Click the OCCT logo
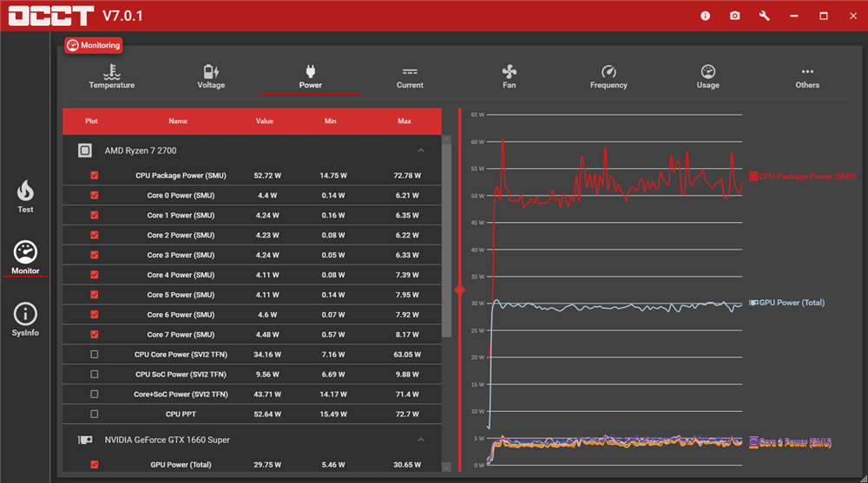868x483 pixels. point(51,16)
